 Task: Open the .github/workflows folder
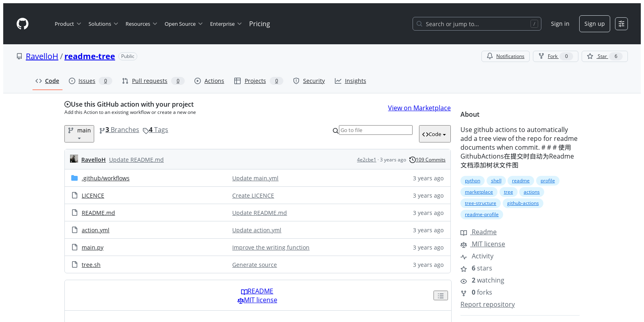tap(105, 178)
